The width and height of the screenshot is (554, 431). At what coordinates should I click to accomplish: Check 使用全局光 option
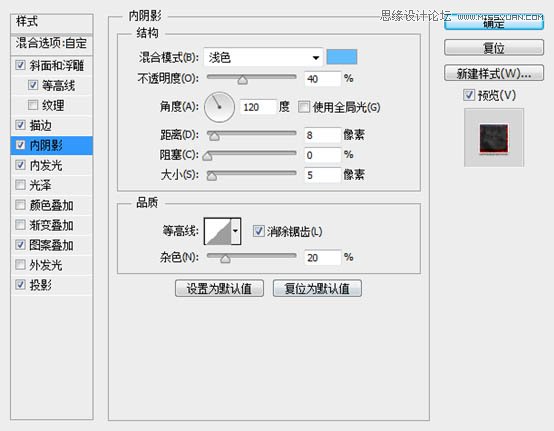point(304,107)
